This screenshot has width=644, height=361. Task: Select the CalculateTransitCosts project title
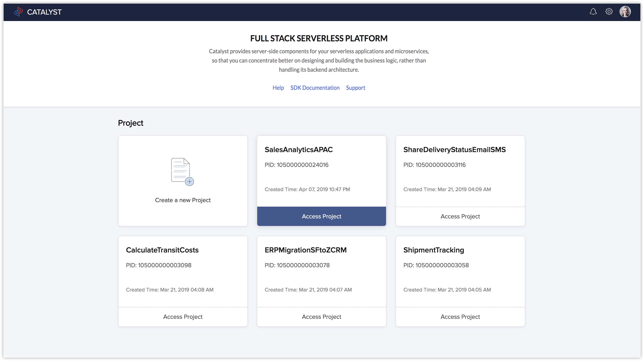[x=162, y=250]
